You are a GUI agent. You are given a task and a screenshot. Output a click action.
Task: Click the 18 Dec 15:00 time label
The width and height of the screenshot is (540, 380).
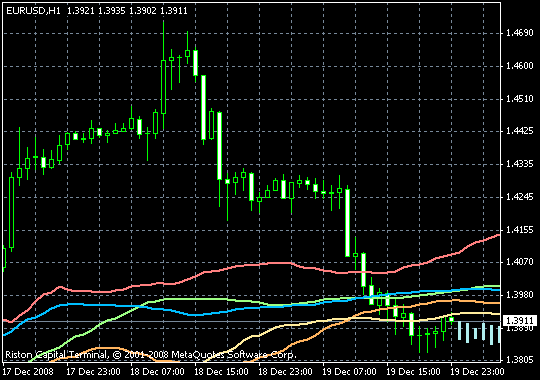221,372
